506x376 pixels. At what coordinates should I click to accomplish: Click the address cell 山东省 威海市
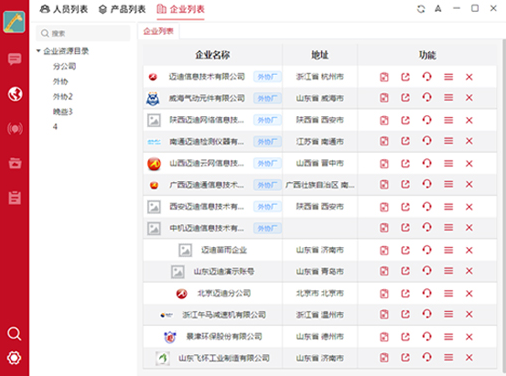tap(320, 98)
